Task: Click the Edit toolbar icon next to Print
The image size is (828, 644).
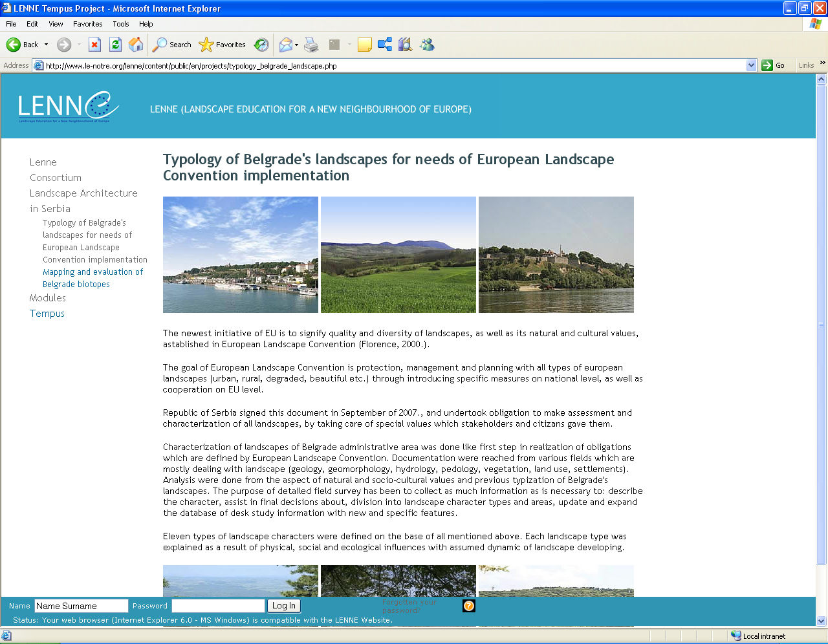Action: tap(334, 45)
